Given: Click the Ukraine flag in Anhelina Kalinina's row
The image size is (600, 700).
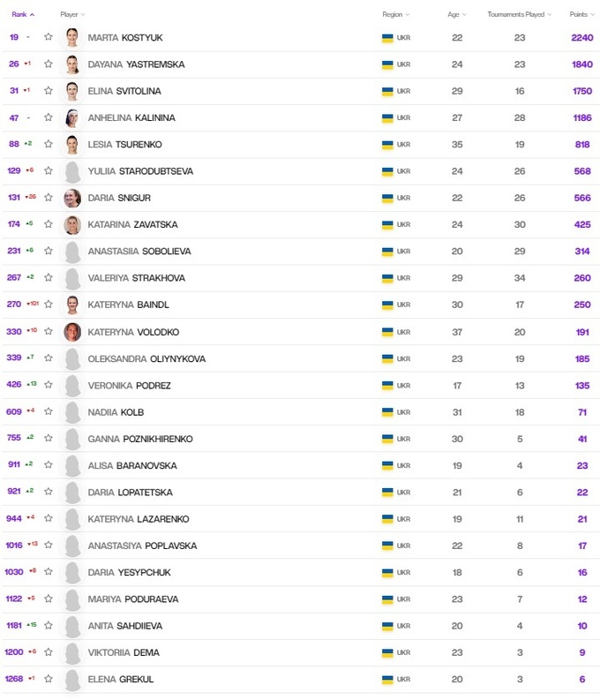Looking at the screenshot, I should pyautogui.click(x=387, y=117).
